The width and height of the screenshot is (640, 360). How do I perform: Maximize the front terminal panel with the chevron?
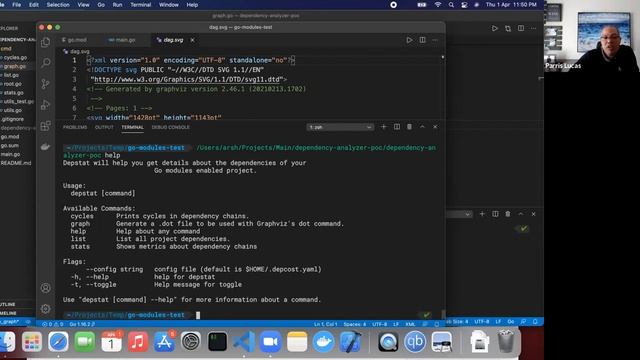pyautogui.click(x=422, y=127)
